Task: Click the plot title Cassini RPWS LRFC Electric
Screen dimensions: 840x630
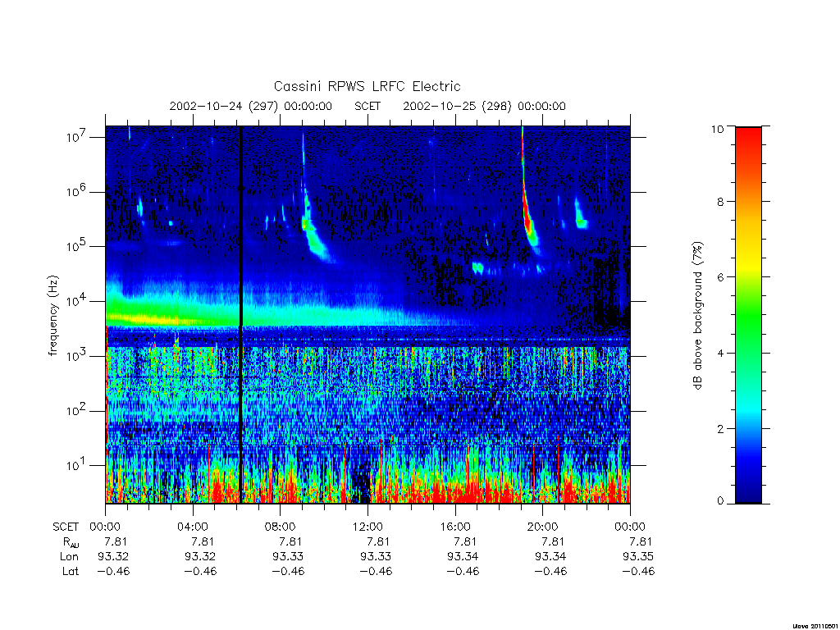Action: click(367, 86)
